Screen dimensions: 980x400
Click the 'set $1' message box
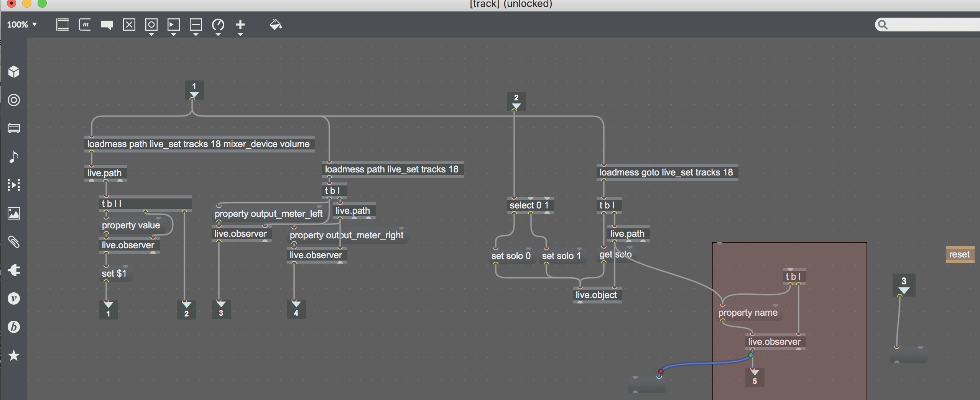point(115,274)
